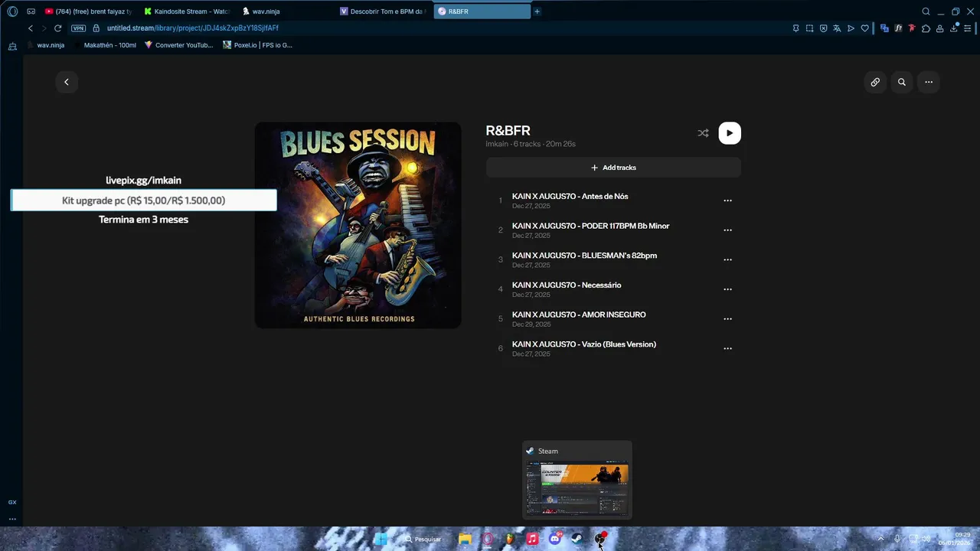Open the Poxel.io FPS bookmark
980x551 pixels.
click(257, 45)
